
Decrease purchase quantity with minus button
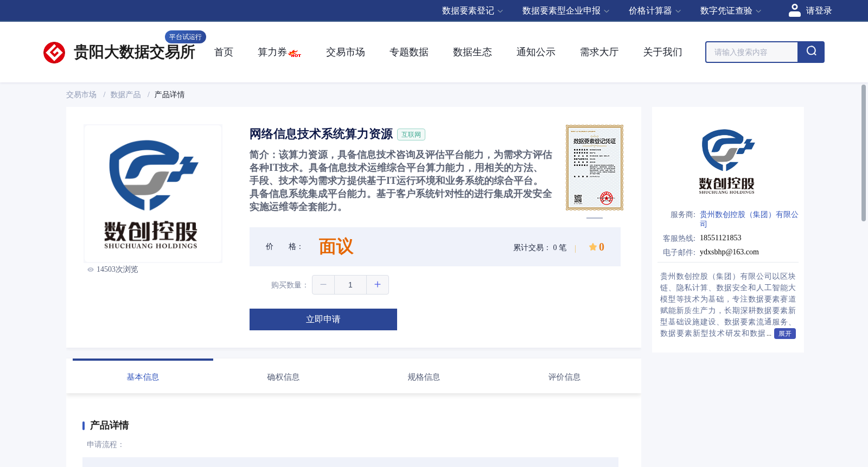323,285
